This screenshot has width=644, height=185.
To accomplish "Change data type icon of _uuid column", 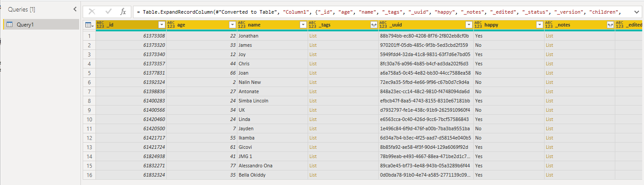I will pyautogui.click(x=383, y=25).
